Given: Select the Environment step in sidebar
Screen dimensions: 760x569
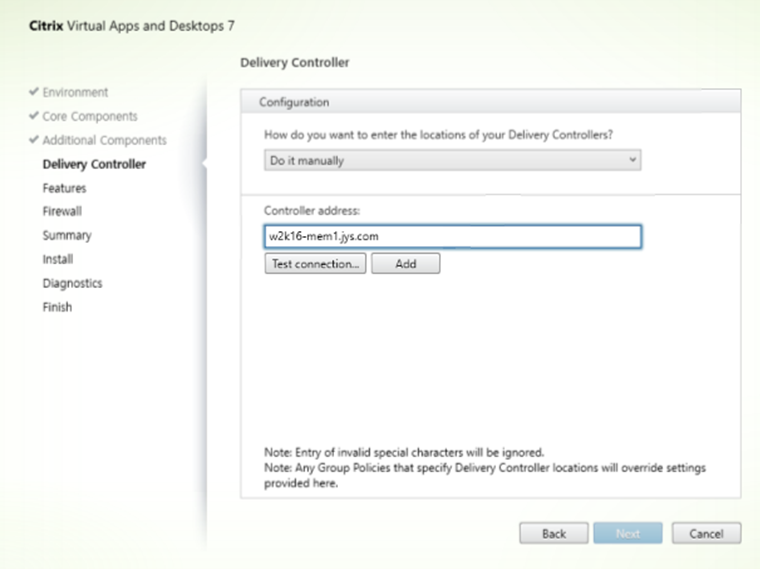Looking at the screenshot, I should 75,92.
